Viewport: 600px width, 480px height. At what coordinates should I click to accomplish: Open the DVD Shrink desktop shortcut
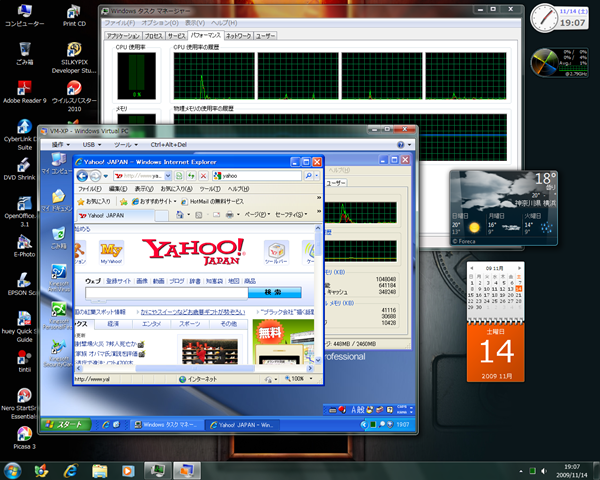[x=22, y=164]
